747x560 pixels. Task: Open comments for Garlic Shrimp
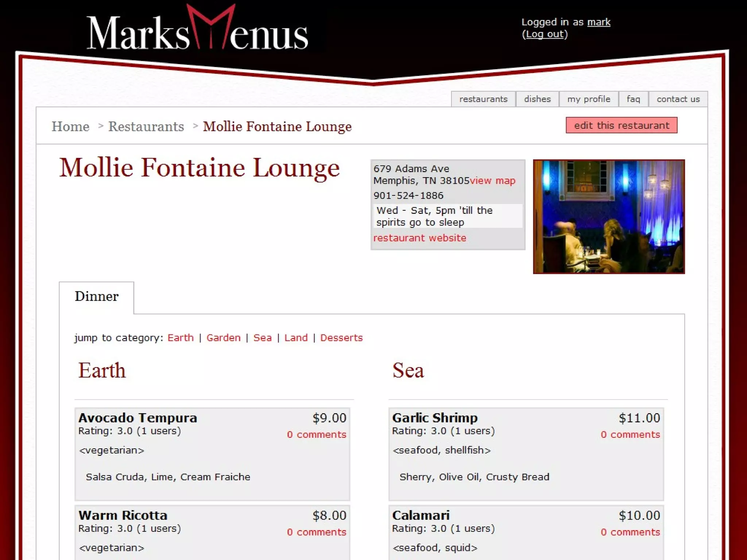[x=630, y=434]
